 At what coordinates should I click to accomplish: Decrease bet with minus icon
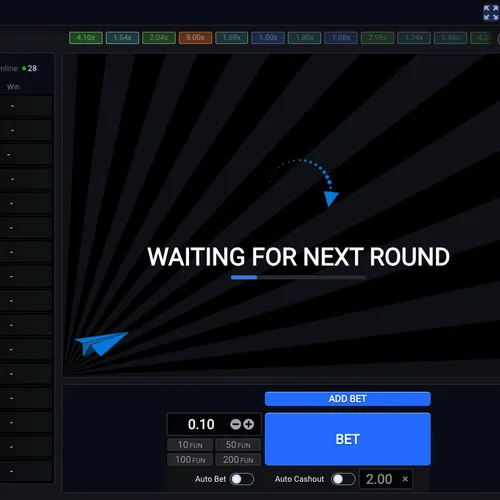pos(236,424)
